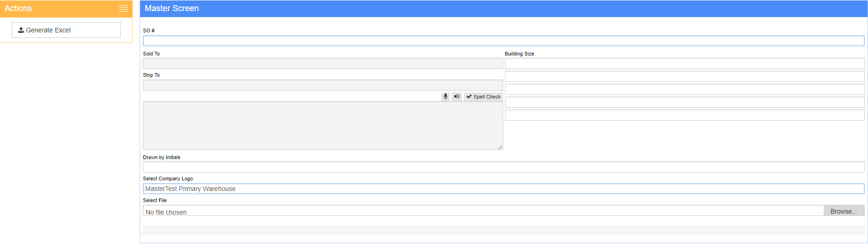Focus the Drawn by Initials field
The height and width of the screenshot is (246, 868).
[x=504, y=167]
